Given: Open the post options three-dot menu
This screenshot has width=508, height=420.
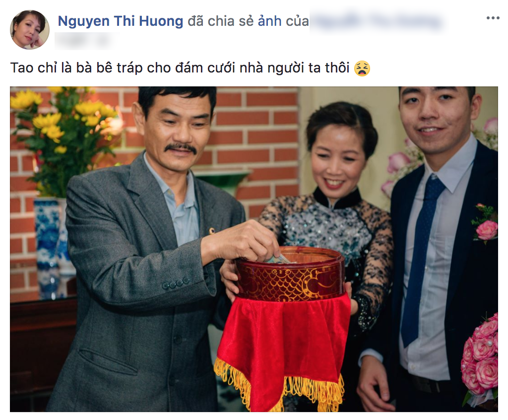Looking at the screenshot, I should point(493,18).
